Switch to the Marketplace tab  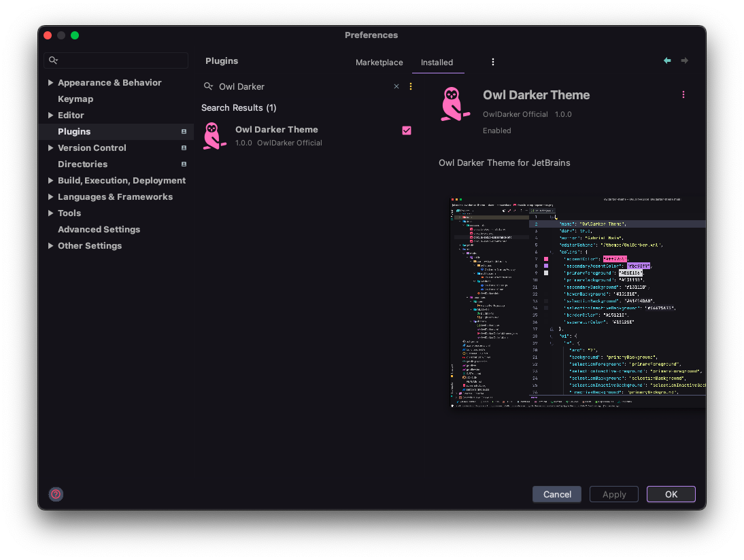click(x=379, y=62)
